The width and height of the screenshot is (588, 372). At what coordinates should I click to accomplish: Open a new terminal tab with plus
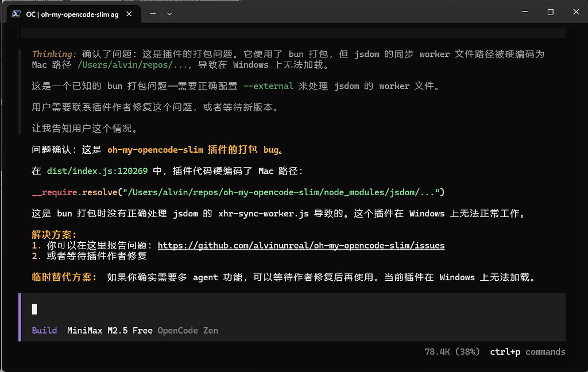point(153,14)
